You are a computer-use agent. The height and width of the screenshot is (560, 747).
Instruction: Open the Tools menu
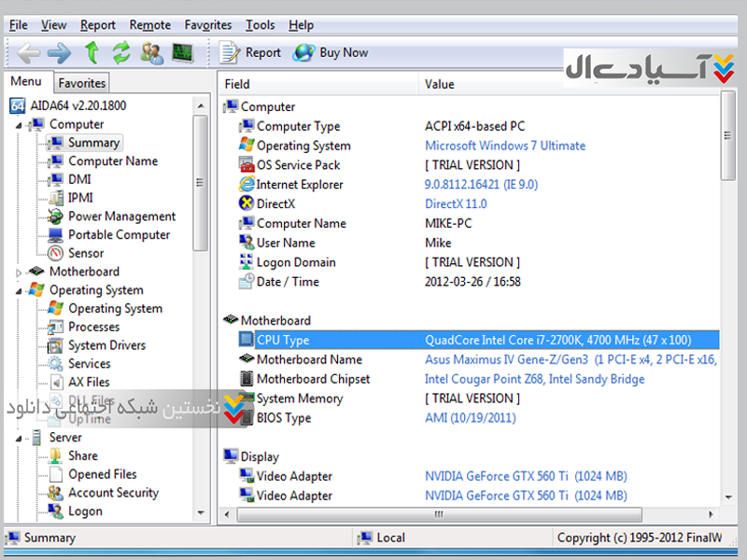click(x=260, y=25)
